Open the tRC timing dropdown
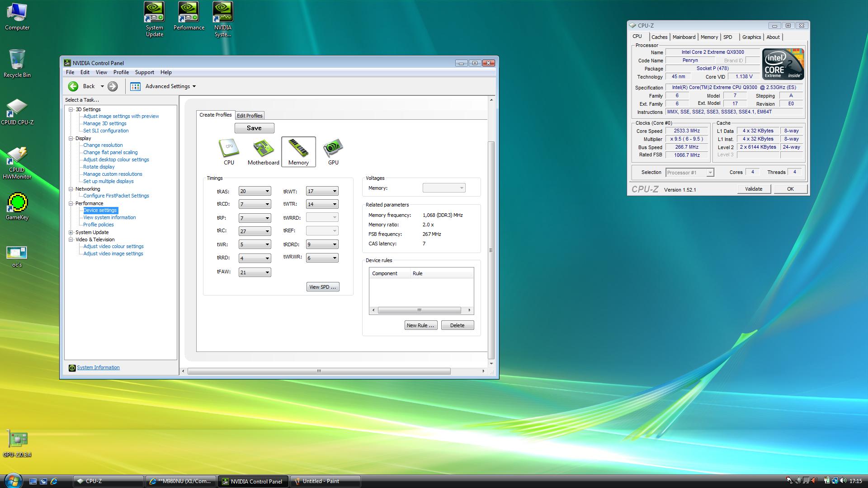The width and height of the screenshot is (868, 488). [255, 231]
